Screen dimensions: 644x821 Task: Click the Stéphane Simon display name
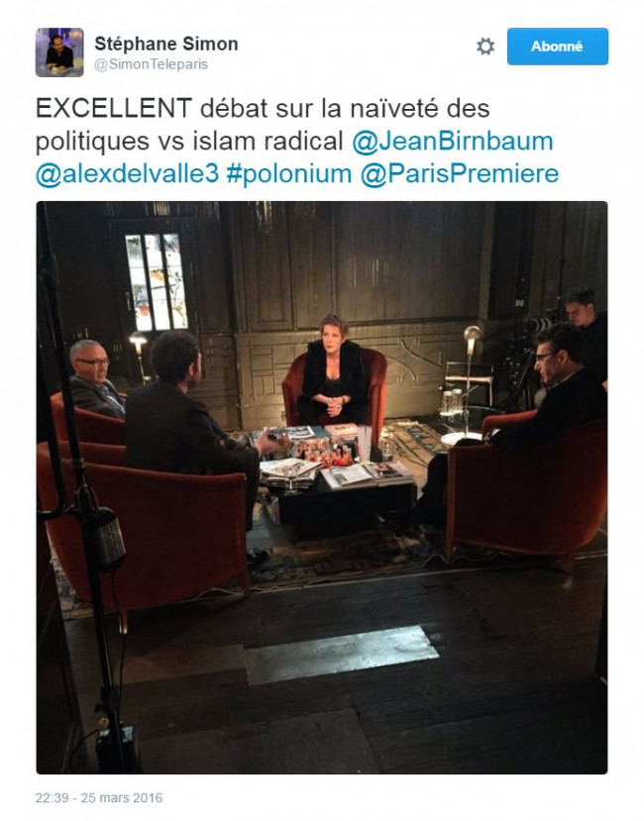pyautogui.click(x=166, y=44)
